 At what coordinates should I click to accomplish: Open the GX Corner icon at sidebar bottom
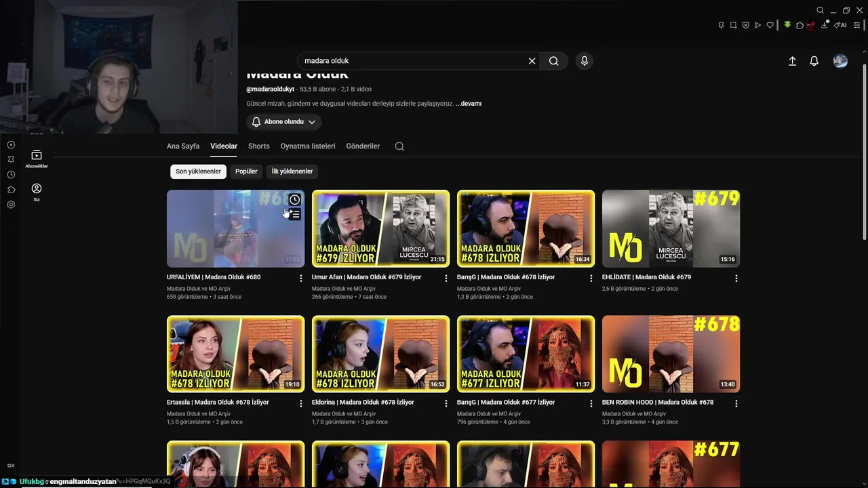(x=11, y=466)
